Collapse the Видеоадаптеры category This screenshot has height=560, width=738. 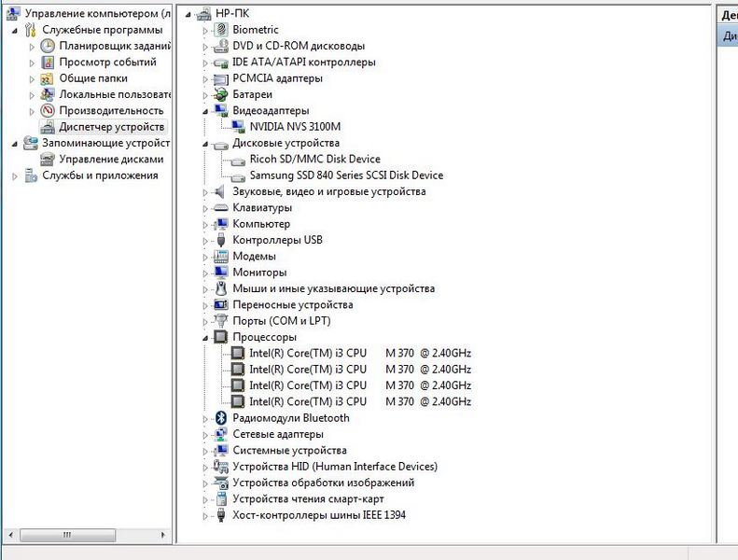pos(206,110)
